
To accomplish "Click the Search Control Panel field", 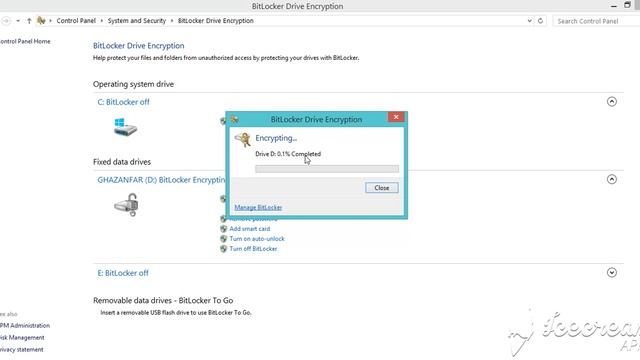I will pos(596,21).
